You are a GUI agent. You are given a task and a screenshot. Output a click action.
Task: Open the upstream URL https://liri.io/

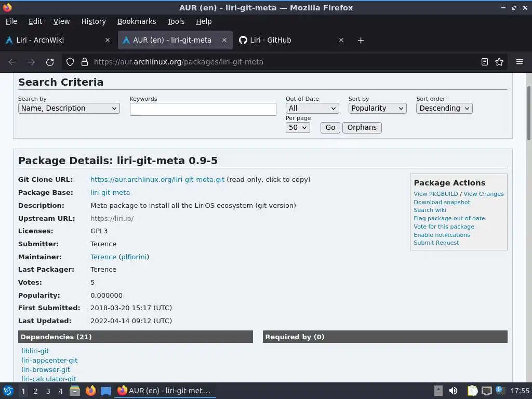point(112,219)
